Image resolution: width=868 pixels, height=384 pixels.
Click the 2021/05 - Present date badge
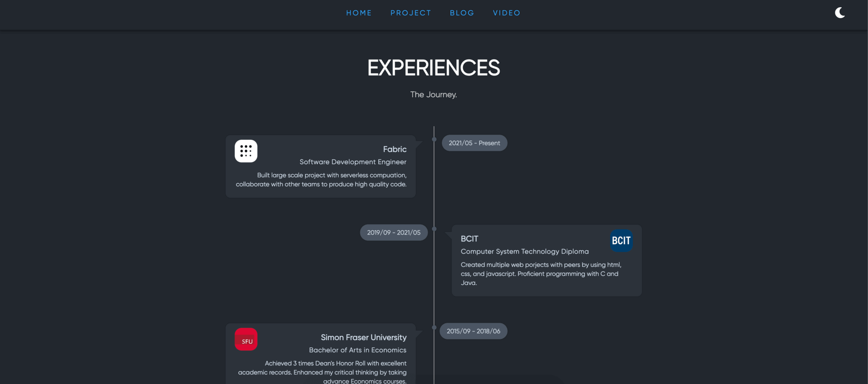point(474,143)
